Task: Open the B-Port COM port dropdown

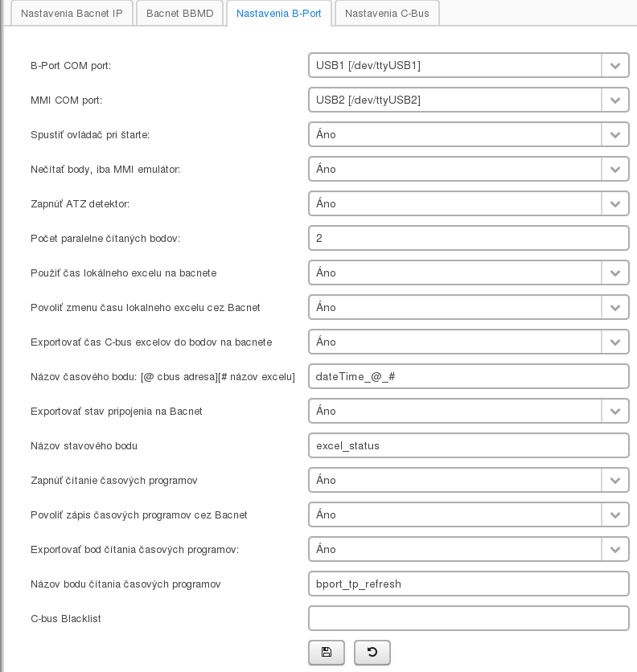Action: [x=468, y=66]
